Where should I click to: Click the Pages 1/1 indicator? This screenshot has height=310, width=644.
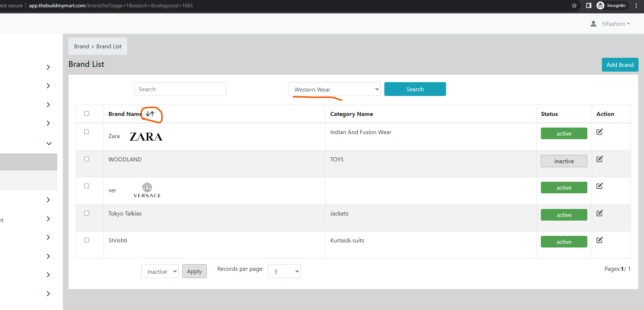pos(617,269)
